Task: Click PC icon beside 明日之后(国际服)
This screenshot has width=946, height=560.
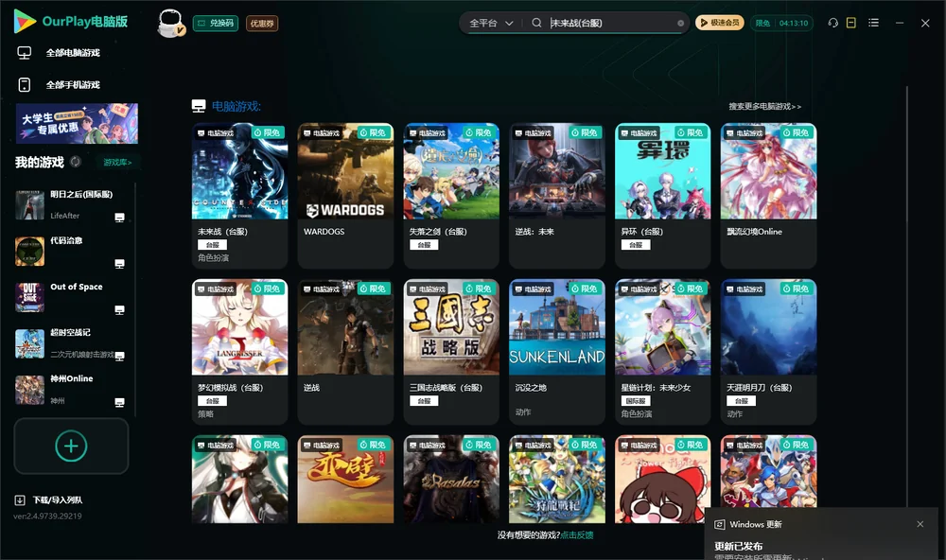Action: click(119, 218)
